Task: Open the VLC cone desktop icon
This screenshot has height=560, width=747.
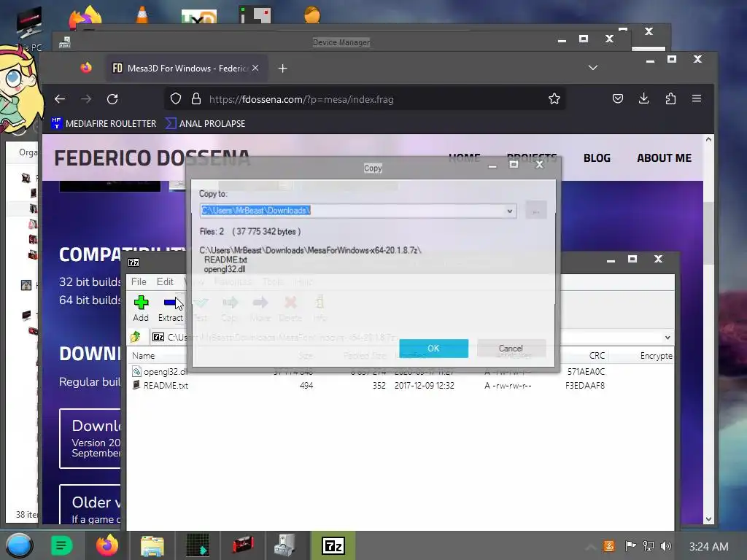Action: (142, 14)
